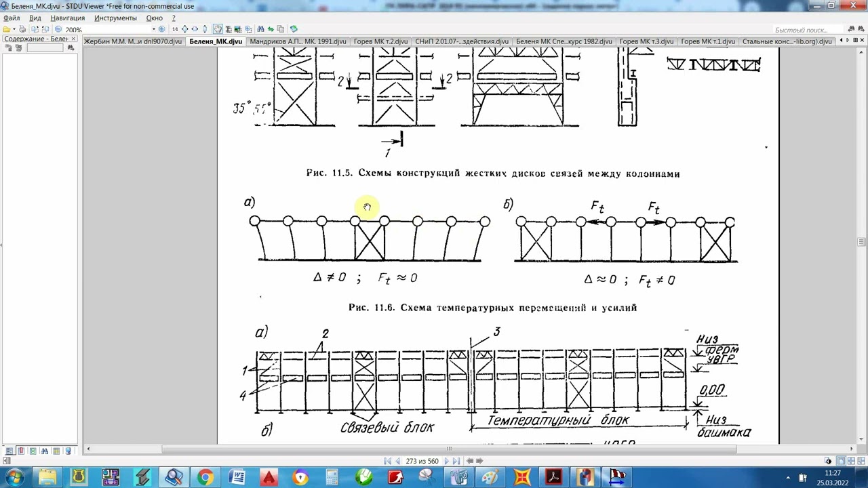Open Microsoft Word from taskbar

pos(237,477)
